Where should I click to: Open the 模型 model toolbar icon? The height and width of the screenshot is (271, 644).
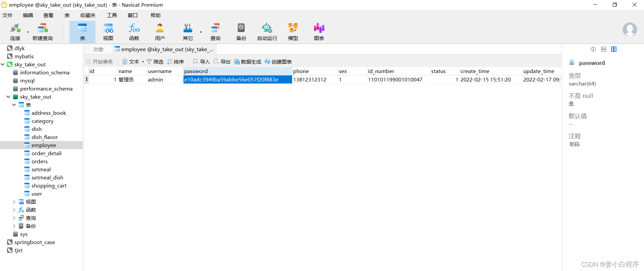(x=293, y=32)
